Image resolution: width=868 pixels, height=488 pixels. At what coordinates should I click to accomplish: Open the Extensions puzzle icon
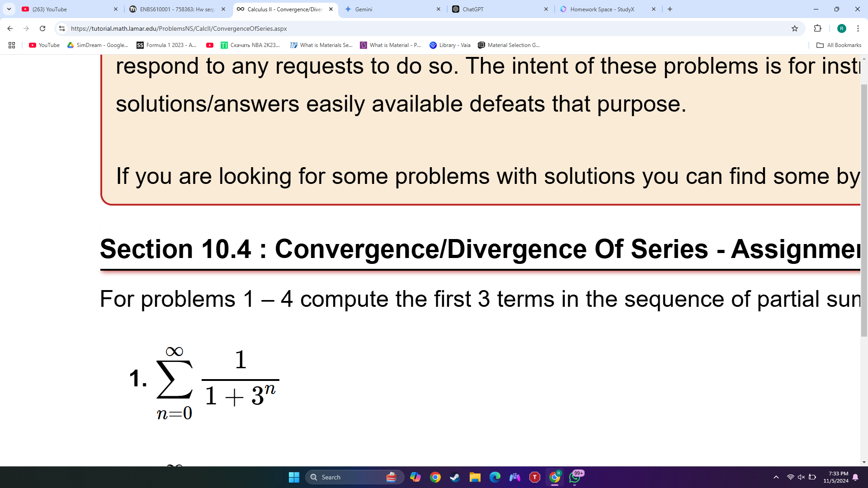pos(817,28)
